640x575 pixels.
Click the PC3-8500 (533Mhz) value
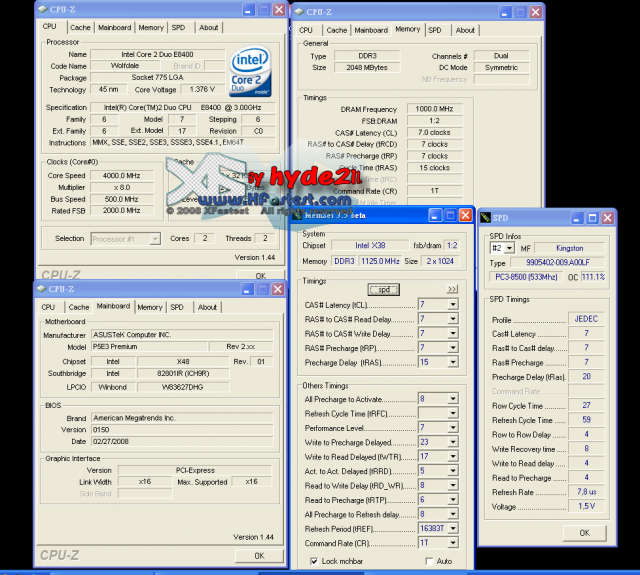point(526,277)
